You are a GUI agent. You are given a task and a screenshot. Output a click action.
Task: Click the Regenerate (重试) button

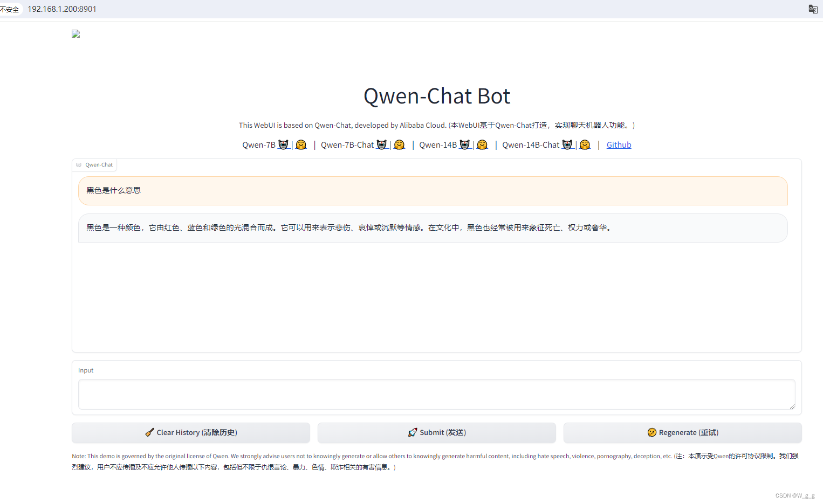[682, 432]
